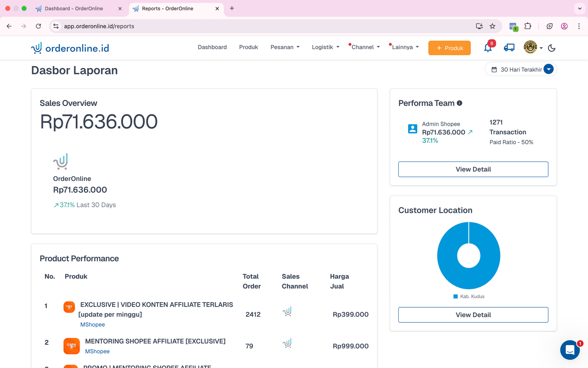
Task: Toggle Kab. Kudus legend color swatch
Action: [x=455, y=297]
